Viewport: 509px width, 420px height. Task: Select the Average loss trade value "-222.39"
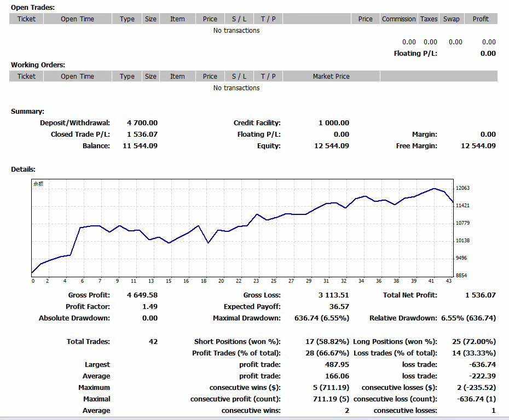tap(482, 376)
